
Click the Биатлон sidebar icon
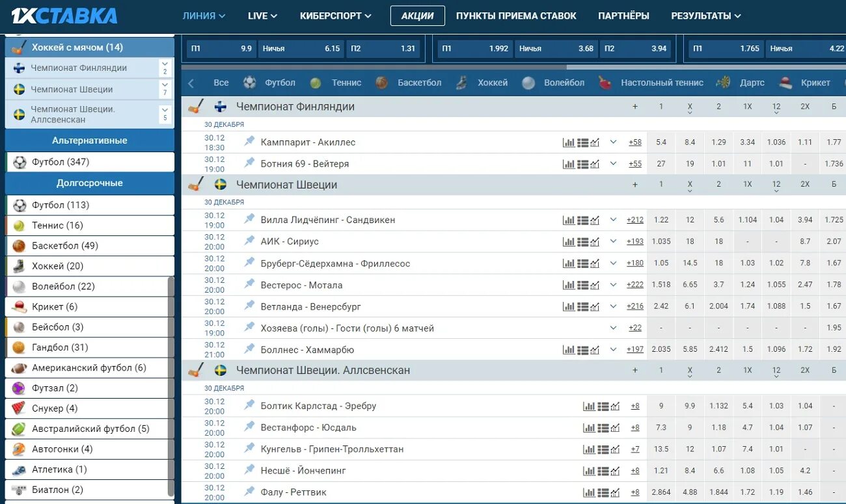(19, 490)
